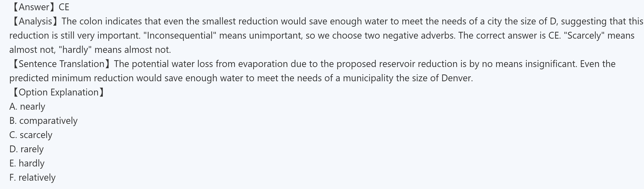Pick option D. rarely
This screenshot has height=189, width=644.
pyautogui.click(x=26, y=149)
